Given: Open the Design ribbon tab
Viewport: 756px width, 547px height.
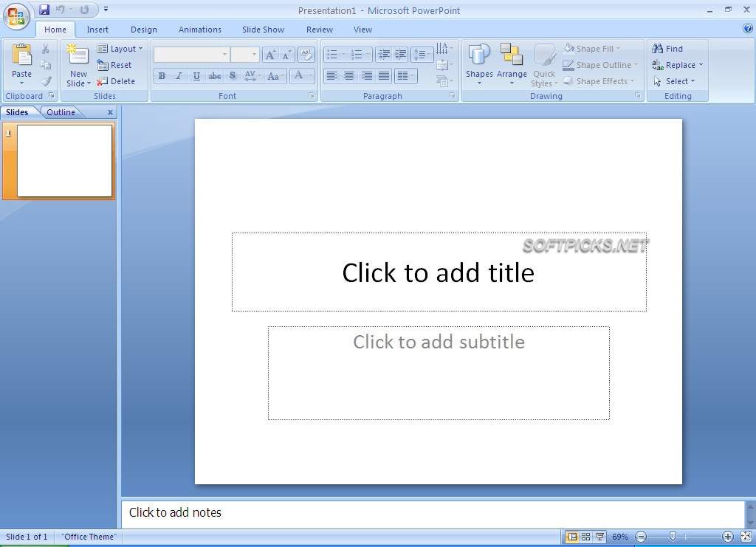Looking at the screenshot, I should click(x=144, y=30).
